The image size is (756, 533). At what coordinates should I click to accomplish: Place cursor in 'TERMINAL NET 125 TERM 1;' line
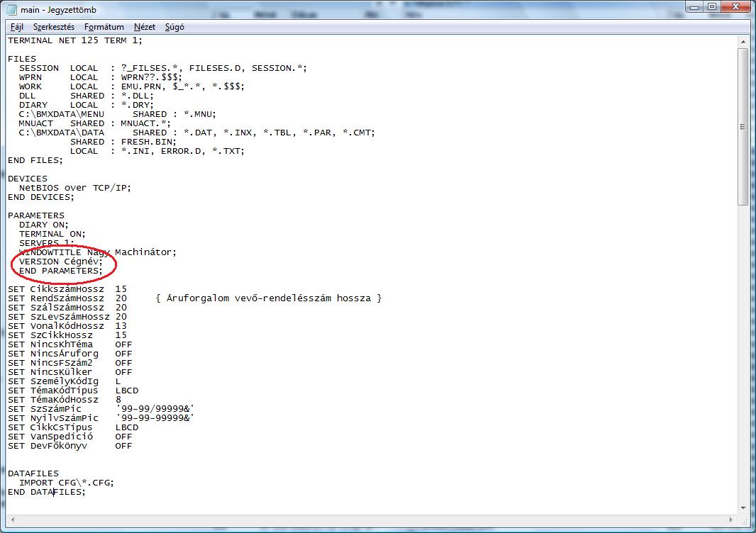(75, 40)
